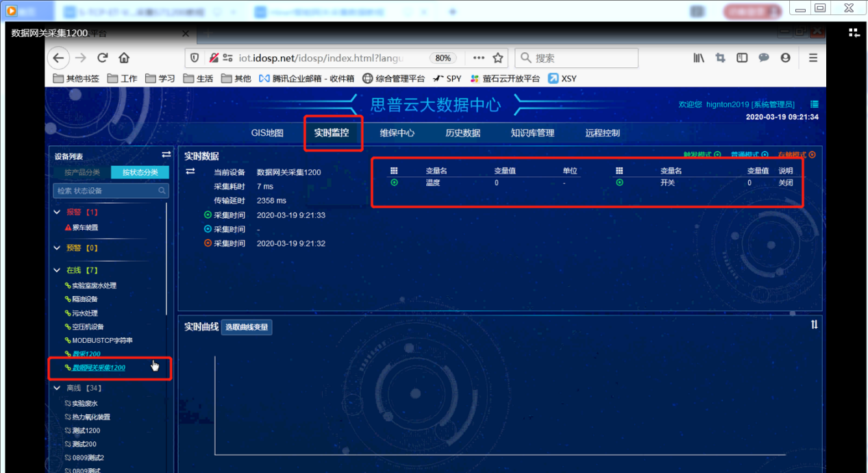Image resolution: width=868 pixels, height=473 pixels.
Task: Click the sort arrows icon in 实时曲线 panel
Action: tap(814, 325)
